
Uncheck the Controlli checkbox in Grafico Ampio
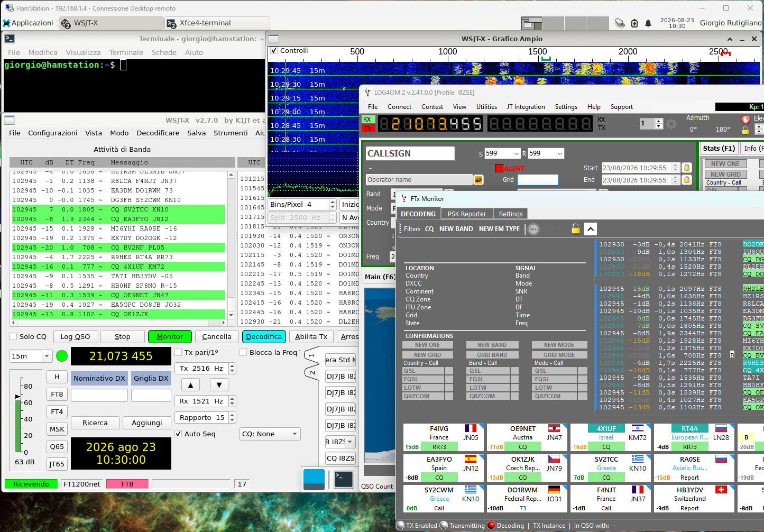(x=274, y=51)
